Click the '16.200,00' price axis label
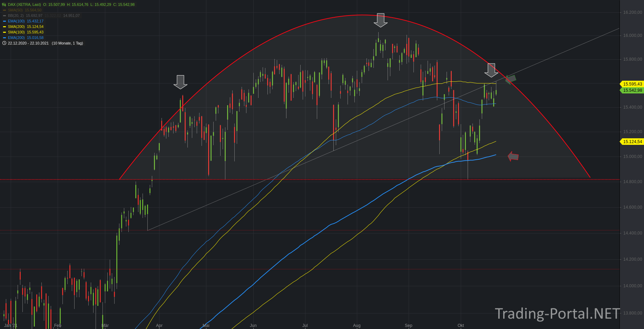 point(633,12)
